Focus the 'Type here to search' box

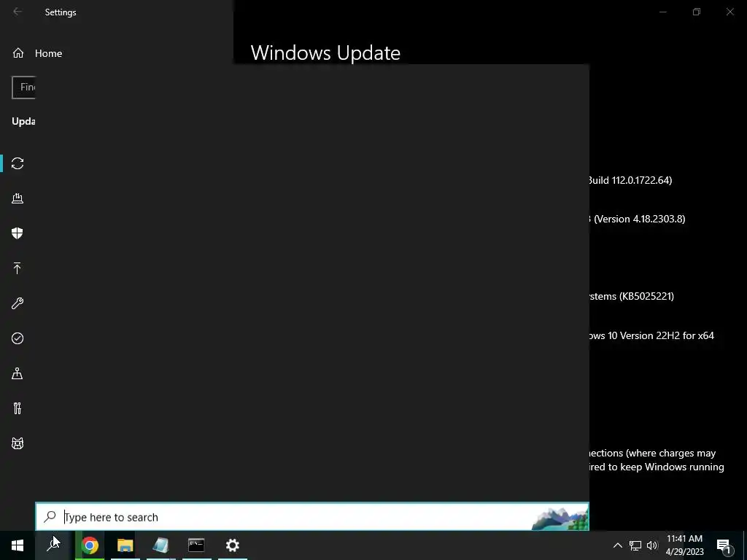[312, 517]
